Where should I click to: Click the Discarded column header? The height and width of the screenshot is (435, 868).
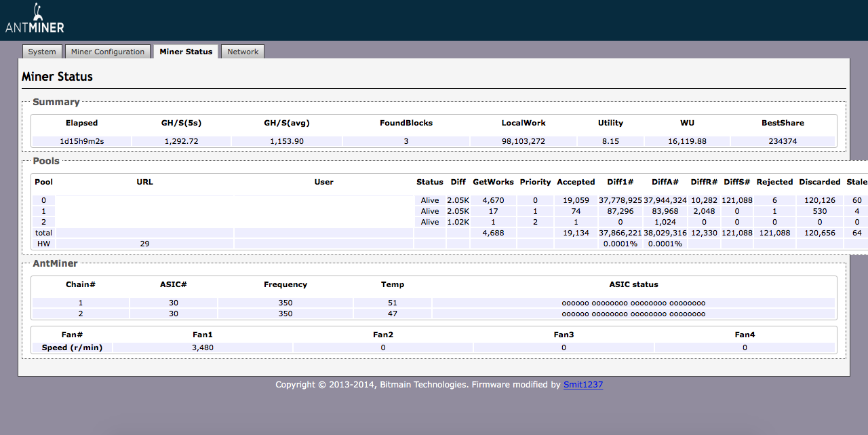[x=819, y=182]
